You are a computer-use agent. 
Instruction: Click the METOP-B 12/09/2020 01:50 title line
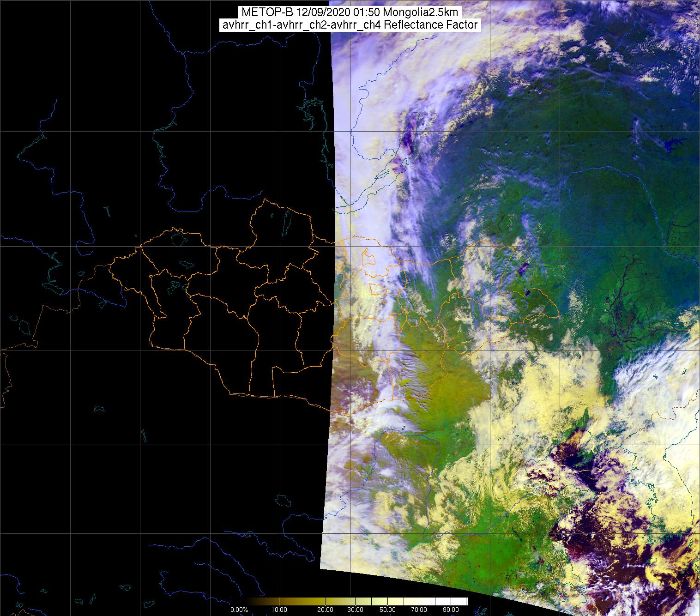click(x=350, y=12)
